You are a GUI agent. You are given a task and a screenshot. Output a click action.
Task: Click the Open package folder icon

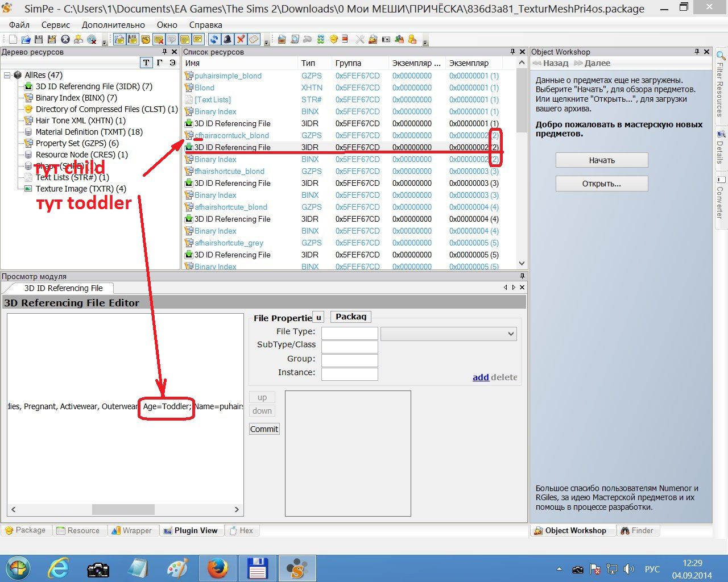pos(26,39)
